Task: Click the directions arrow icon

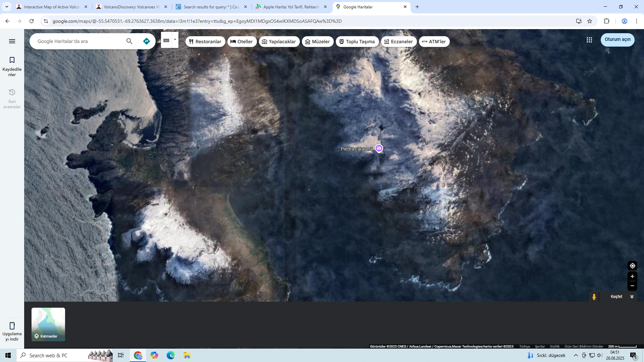Action: tap(146, 41)
